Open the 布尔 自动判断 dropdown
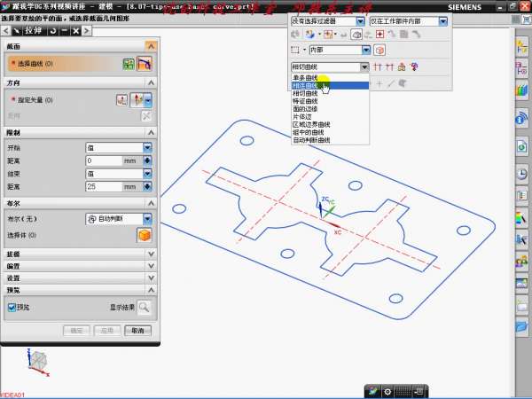Screen dimensions: 532x399 pyautogui.click(x=119, y=219)
